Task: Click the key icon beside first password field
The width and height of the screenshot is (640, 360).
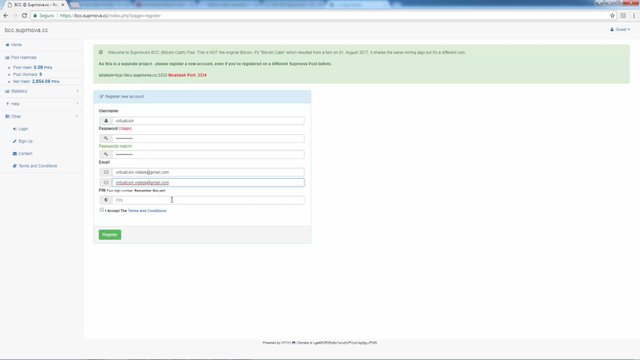Action: (106, 138)
